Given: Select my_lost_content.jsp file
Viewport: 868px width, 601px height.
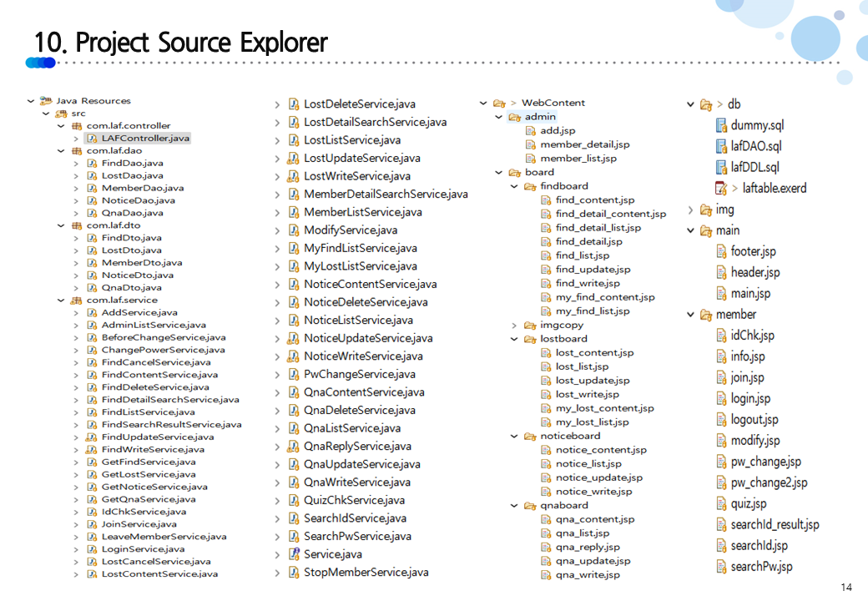Looking at the screenshot, I should [x=604, y=408].
